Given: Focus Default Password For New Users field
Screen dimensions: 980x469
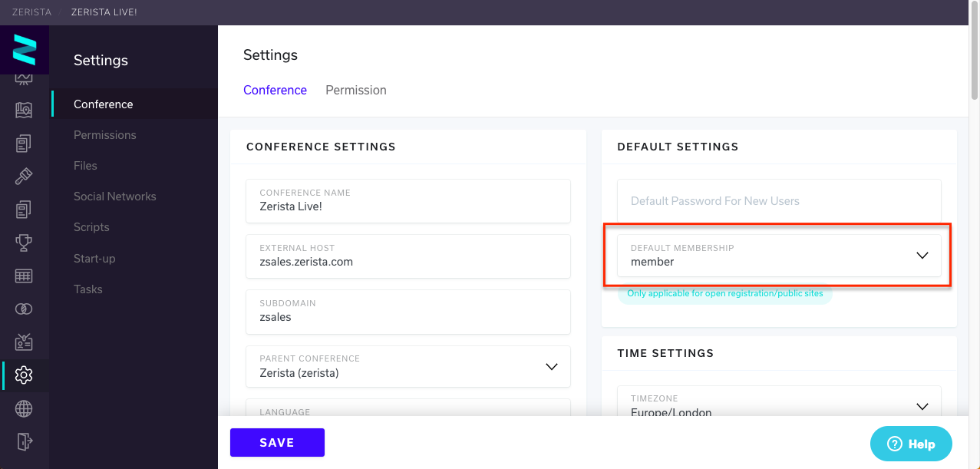Looking at the screenshot, I should (x=780, y=201).
